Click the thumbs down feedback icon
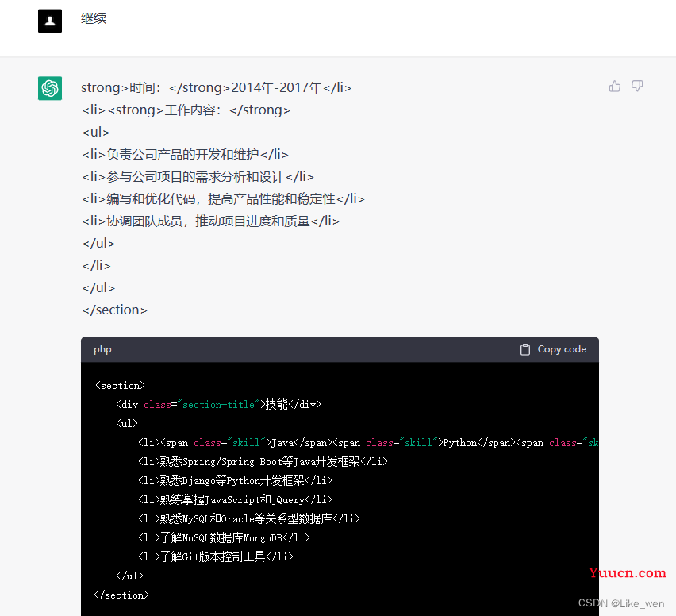Image resolution: width=676 pixels, height=616 pixels. click(637, 87)
